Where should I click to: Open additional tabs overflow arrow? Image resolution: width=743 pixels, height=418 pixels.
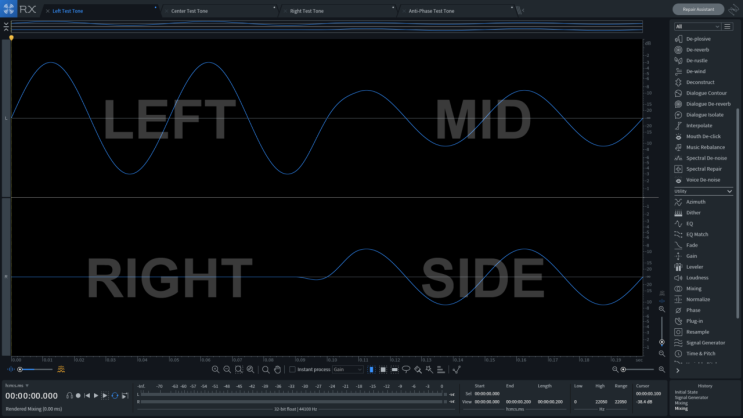pyautogui.click(x=520, y=10)
